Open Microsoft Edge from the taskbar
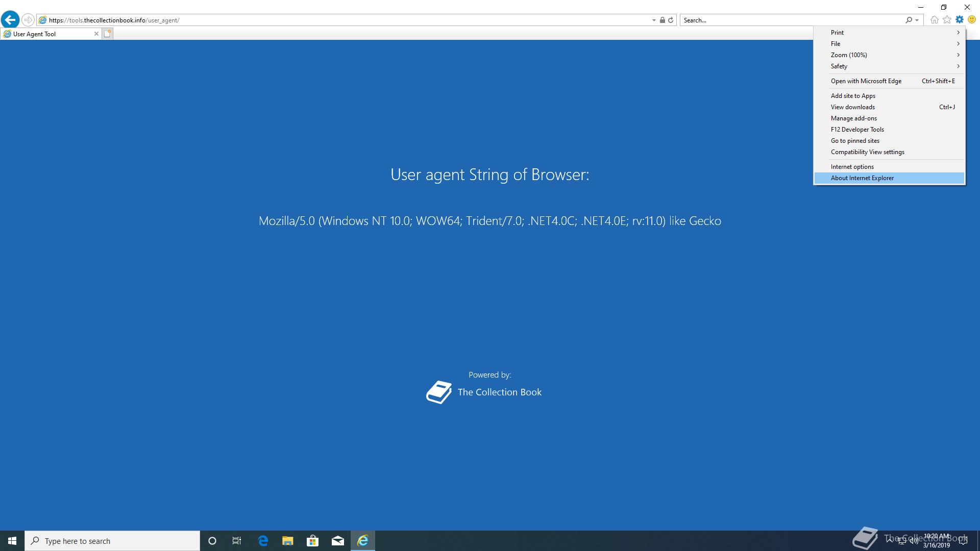Screen dimensions: 980x551 (x=263, y=541)
